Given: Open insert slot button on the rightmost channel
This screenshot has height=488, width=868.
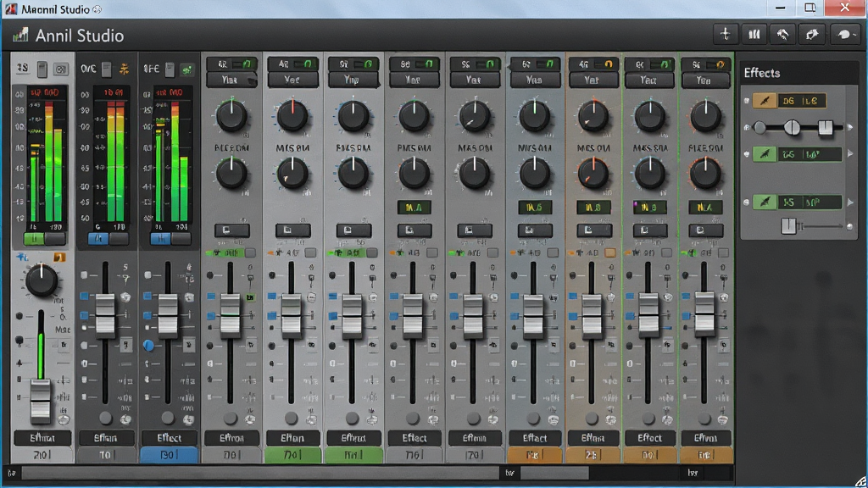Looking at the screenshot, I should (x=705, y=230).
